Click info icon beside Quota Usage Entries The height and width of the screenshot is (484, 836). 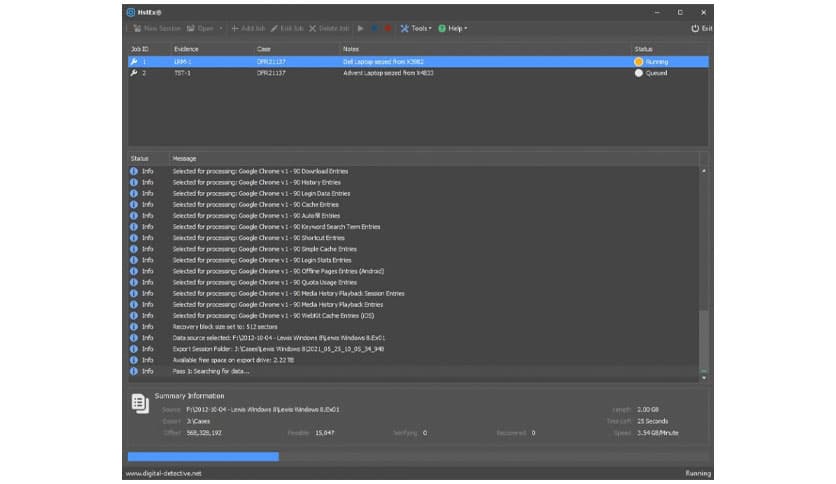(x=134, y=283)
